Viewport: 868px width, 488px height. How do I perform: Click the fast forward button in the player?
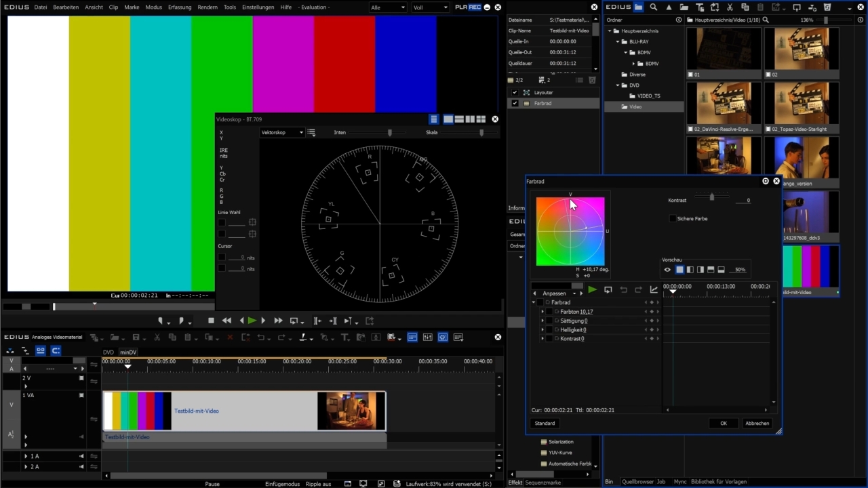pyautogui.click(x=278, y=321)
